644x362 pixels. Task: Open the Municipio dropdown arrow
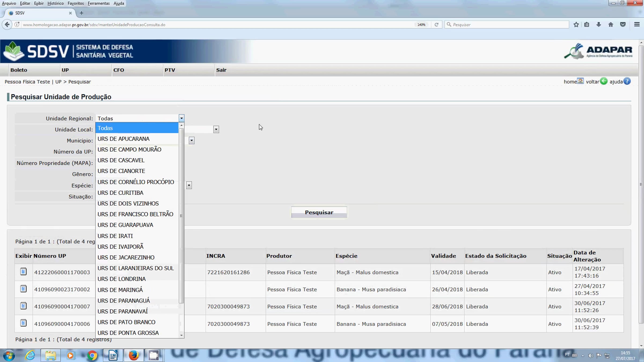coord(191,141)
